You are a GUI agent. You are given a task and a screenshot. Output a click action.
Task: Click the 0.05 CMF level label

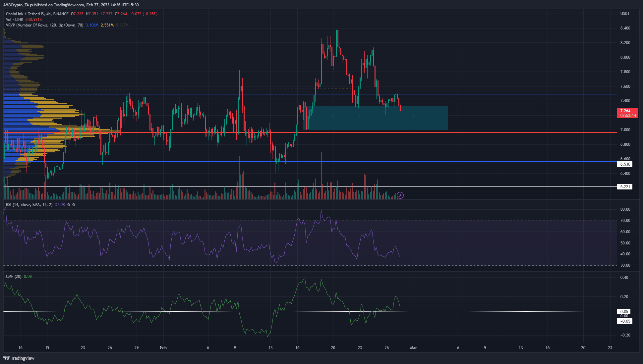pos(624,311)
